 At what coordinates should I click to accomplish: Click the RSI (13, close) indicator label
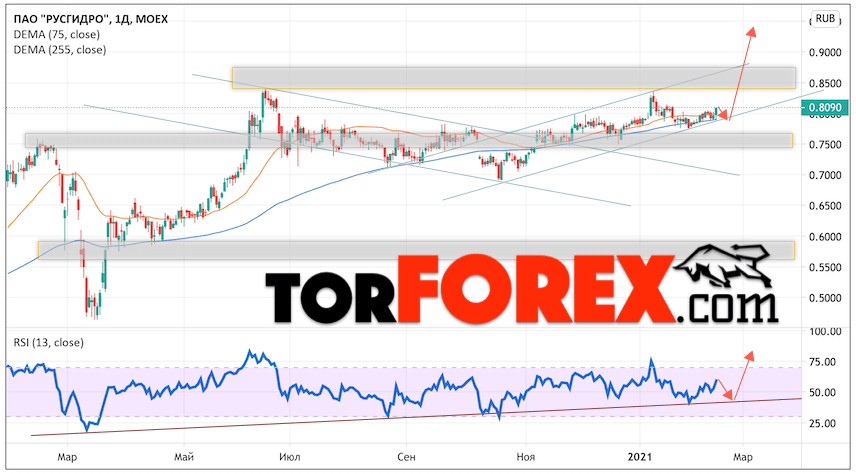point(49,342)
